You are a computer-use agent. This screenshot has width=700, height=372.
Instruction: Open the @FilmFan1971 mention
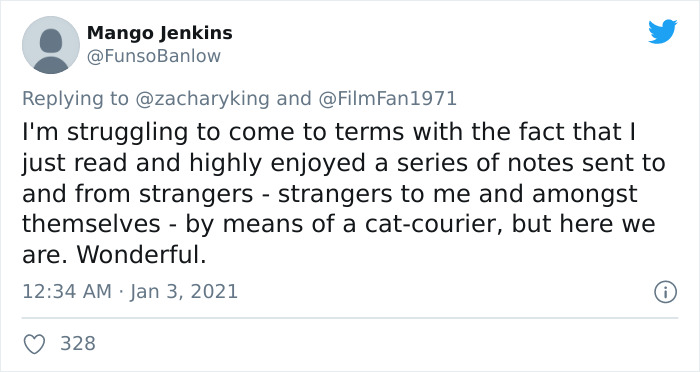(388, 99)
